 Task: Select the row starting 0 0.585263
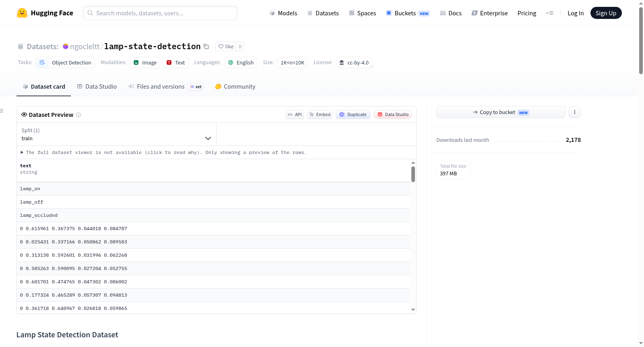(x=213, y=268)
